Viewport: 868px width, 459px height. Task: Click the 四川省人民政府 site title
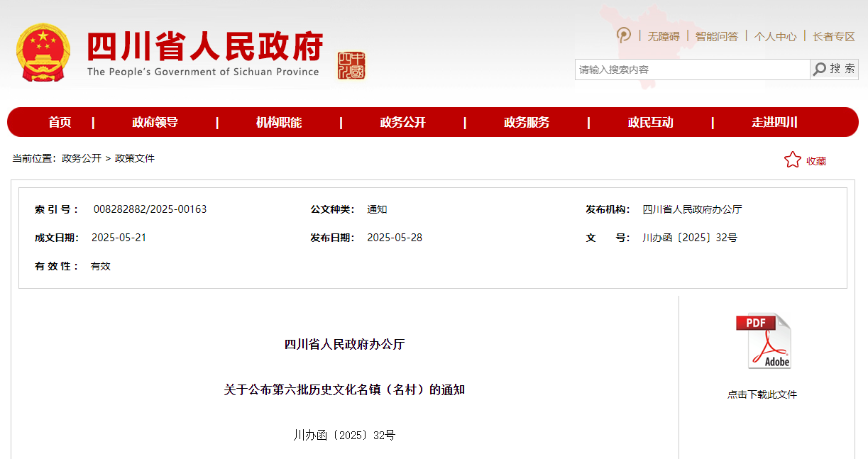205,47
